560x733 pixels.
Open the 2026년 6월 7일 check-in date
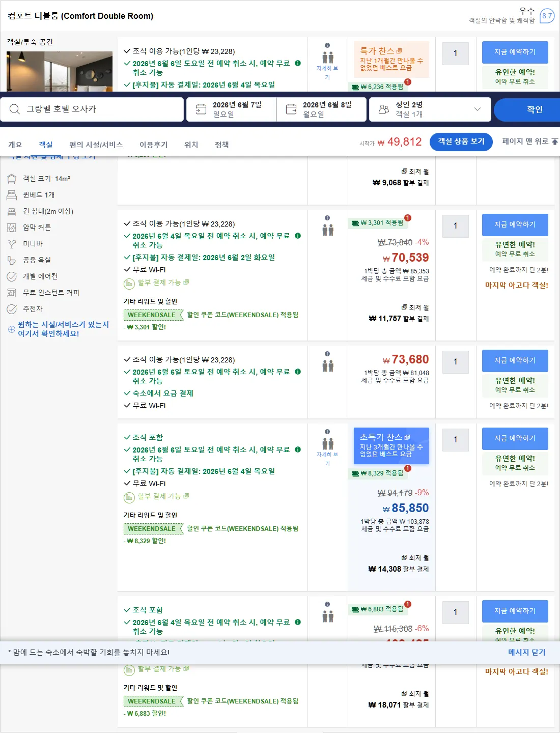click(x=231, y=109)
